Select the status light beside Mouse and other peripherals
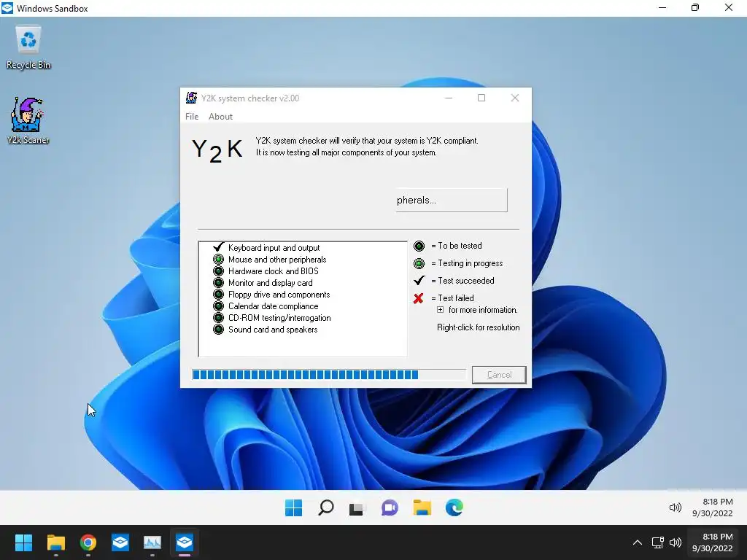The width and height of the screenshot is (747, 560). 218,259
